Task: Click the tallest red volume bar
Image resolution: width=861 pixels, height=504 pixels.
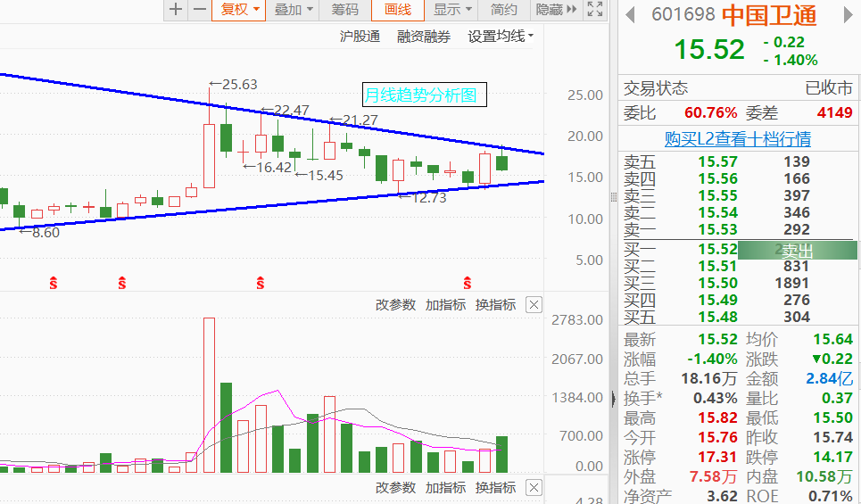Action: click(x=209, y=395)
